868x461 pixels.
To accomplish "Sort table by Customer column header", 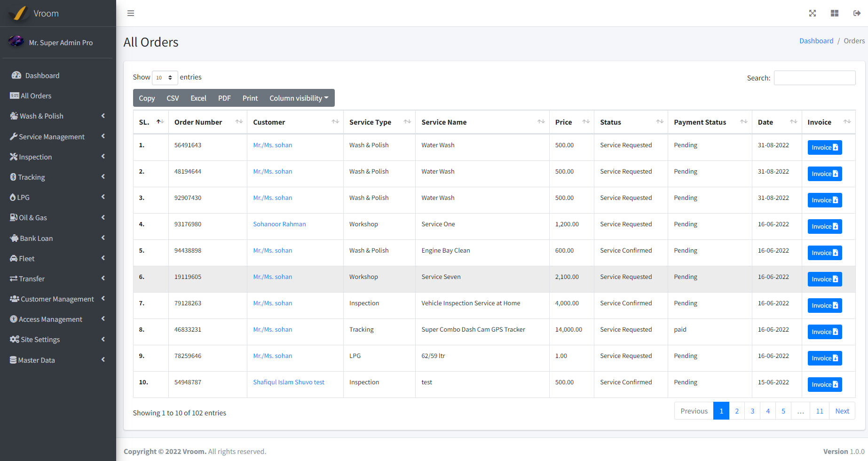I will 295,122.
